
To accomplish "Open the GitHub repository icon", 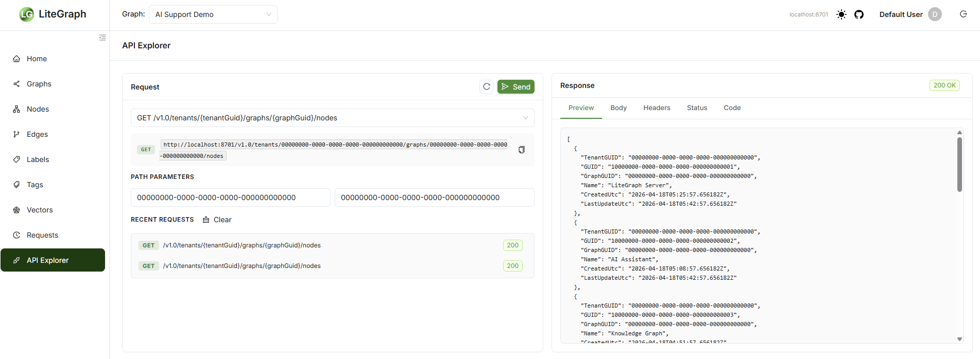I will coord(859,14).
